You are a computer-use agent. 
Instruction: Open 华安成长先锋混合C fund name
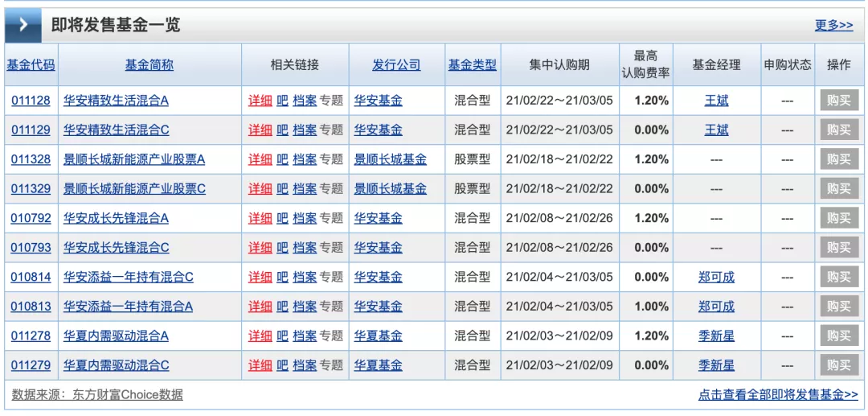point(117,248)
